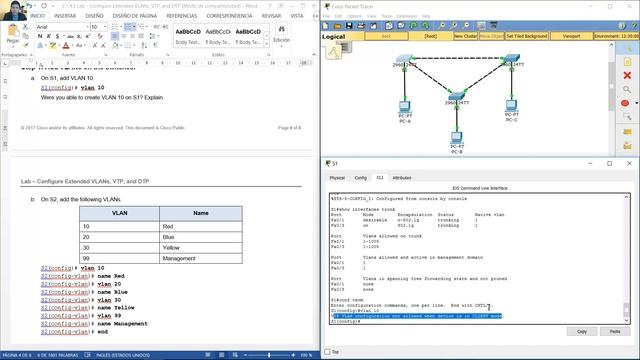Center-align the paragraph in Word
This screenshot has height=360, width=640.
pyautogui.click(x=123, y=36)
